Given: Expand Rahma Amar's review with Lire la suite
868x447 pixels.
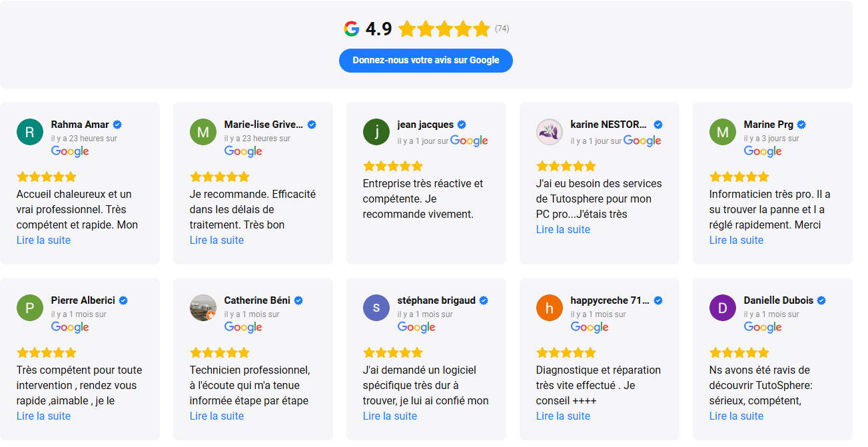Looking at the screenshot, I should point(43,240).
